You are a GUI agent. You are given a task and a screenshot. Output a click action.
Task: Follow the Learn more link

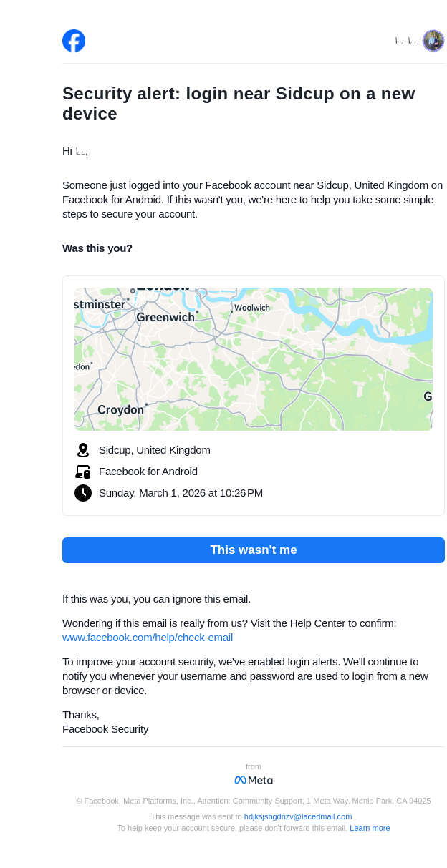tap(370, 828)
